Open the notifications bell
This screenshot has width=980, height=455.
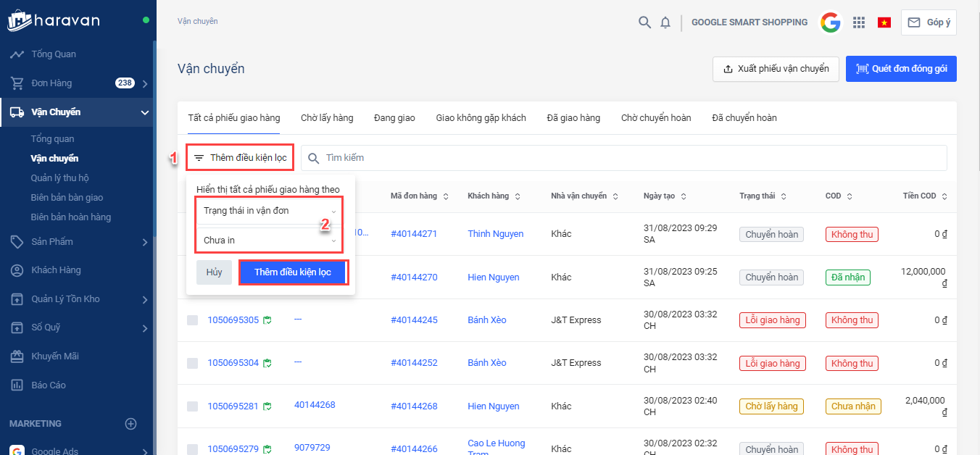click(x=665, y=22)
